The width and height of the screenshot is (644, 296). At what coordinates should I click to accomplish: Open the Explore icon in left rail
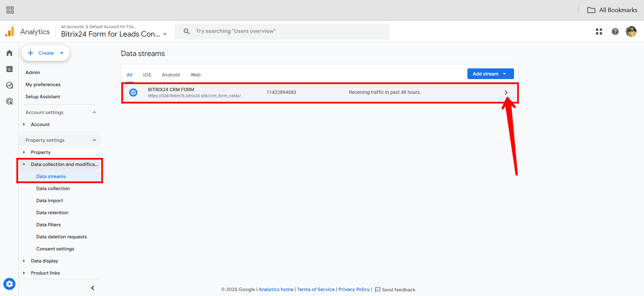point(9,85)
